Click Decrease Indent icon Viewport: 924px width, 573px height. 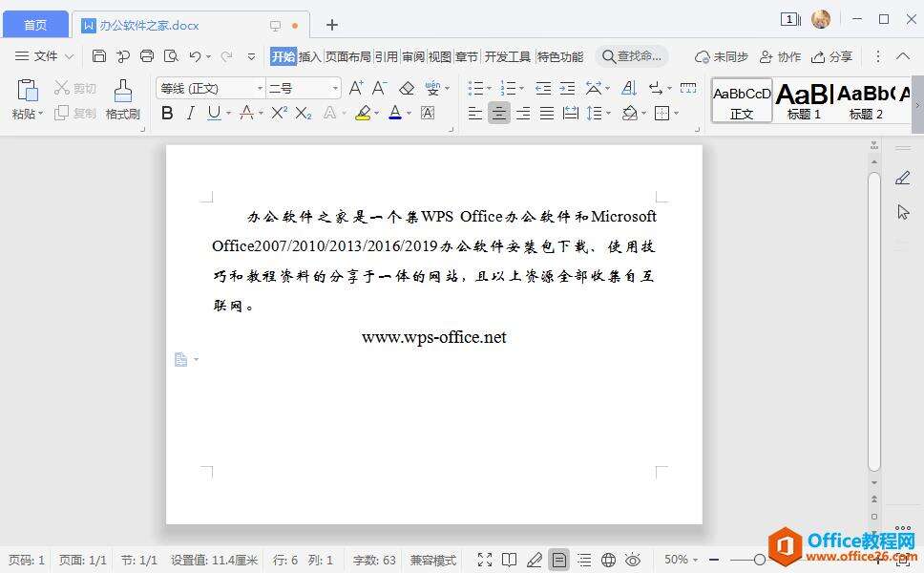543,89
